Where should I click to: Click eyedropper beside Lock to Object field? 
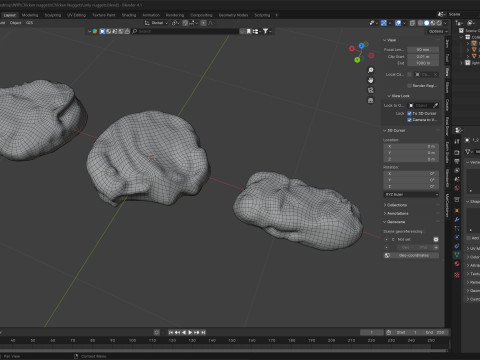click(435, 105)
